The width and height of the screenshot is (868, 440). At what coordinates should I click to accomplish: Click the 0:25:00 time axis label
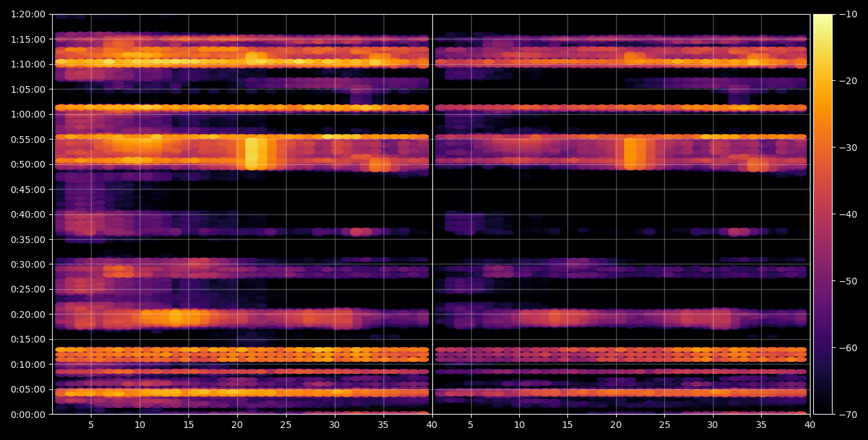pos(27,289)
